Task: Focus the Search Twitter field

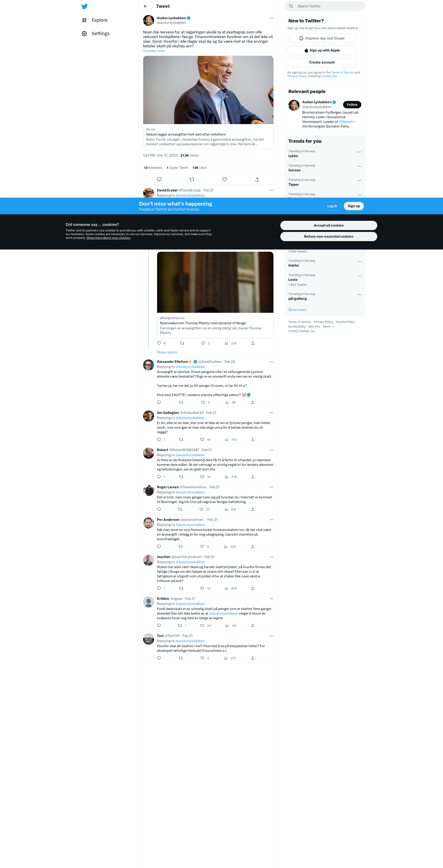Action: tap(325, 6)
